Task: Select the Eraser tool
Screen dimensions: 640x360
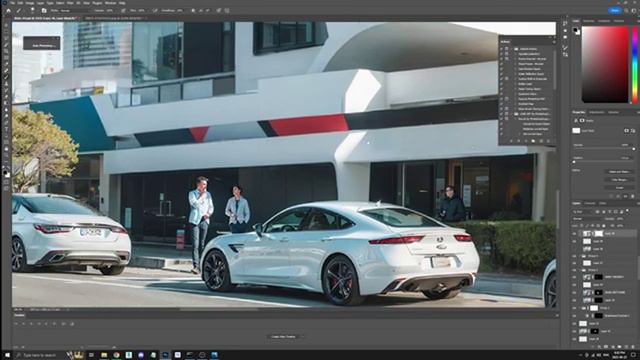Action: [x=6, y=96]
